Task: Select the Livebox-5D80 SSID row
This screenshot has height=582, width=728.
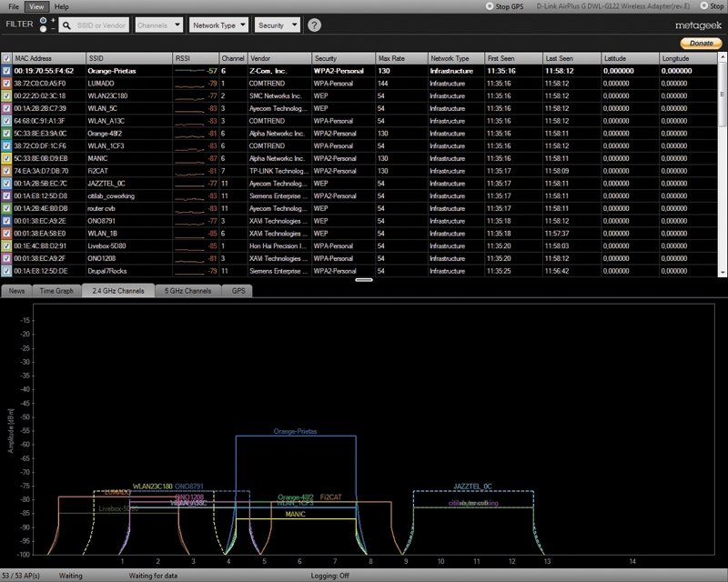Action: pyautogui.click(x=106, y=246)
